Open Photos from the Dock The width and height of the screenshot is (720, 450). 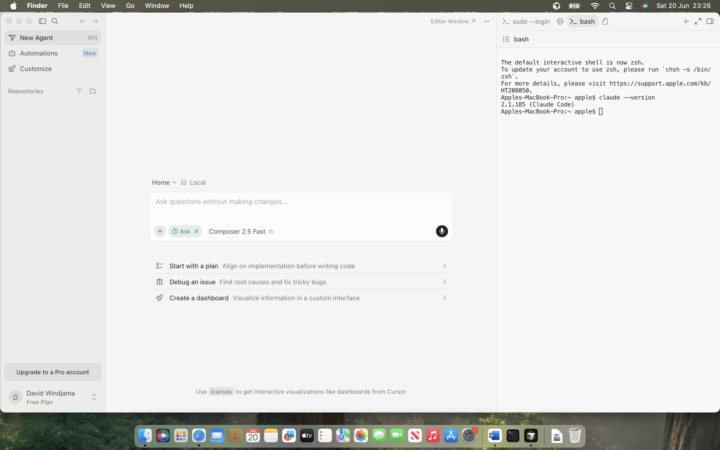(x=361, y=435)
